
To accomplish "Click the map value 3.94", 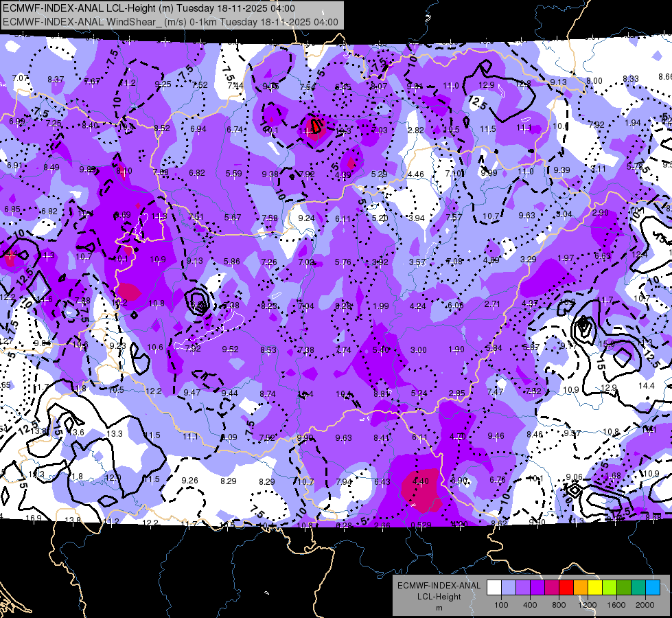I will [416, 218].
